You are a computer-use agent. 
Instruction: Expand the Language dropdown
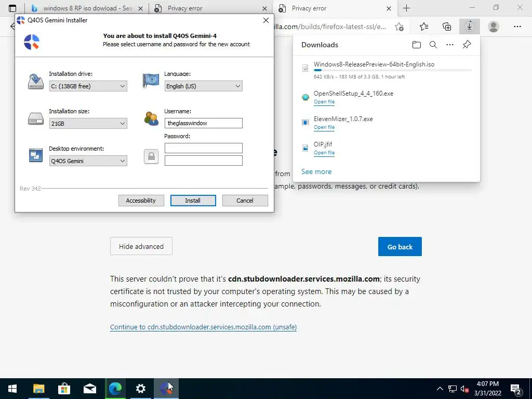click(203, 86)
